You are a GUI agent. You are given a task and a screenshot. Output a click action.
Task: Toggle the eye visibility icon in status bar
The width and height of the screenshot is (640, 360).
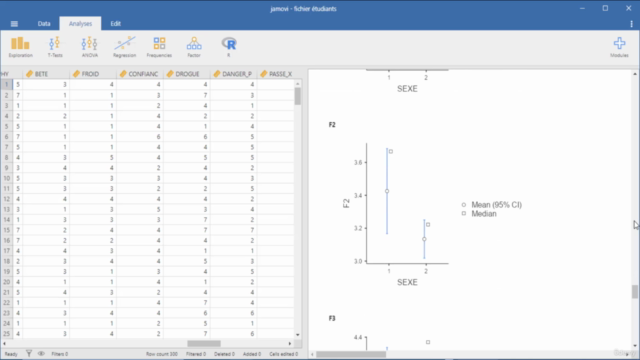coord(41,353)
